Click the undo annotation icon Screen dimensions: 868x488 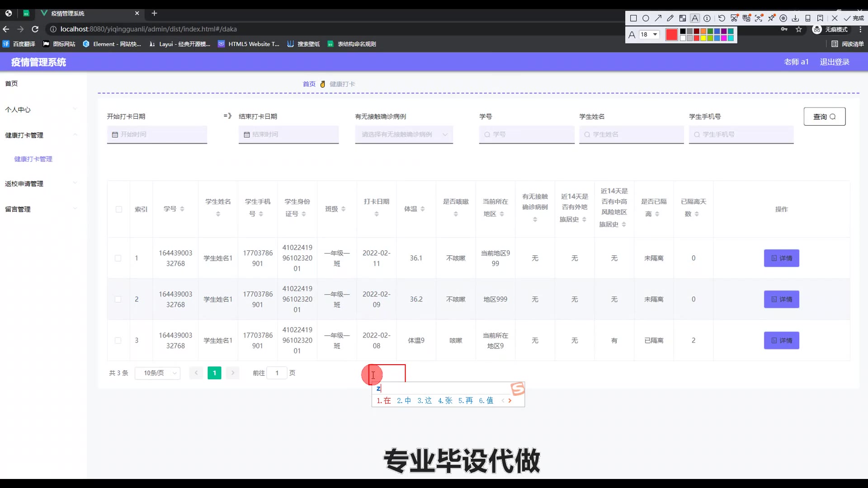tap(722, 19)
